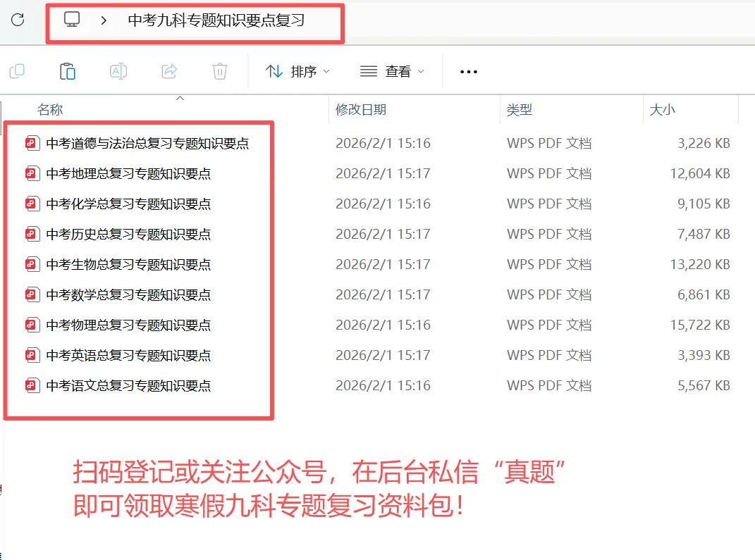Click the WPS PDF icon beside 中考地理总复习专题知识要点
The width and height of the screenshot is (755, 560).
click(x=32, y=173)
